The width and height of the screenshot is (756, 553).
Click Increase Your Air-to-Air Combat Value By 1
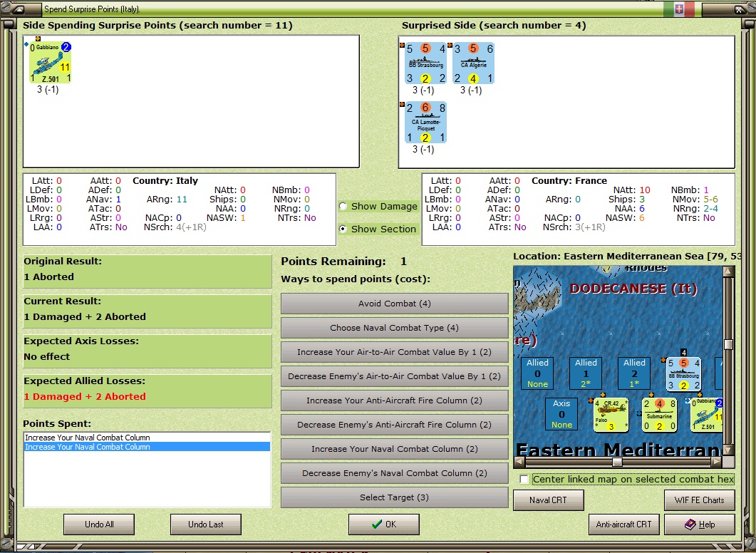click(395, 352)
